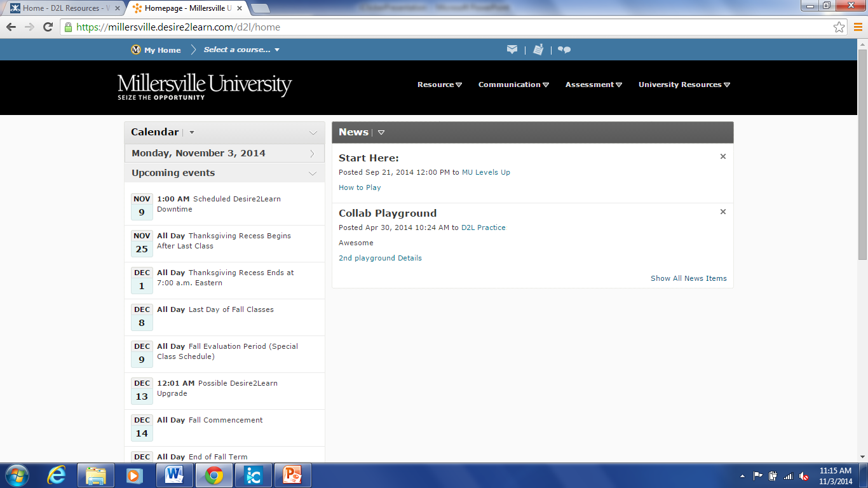Click the network signal tray icon
Viewport: 868px width, 488px height.
coord(789,476)
